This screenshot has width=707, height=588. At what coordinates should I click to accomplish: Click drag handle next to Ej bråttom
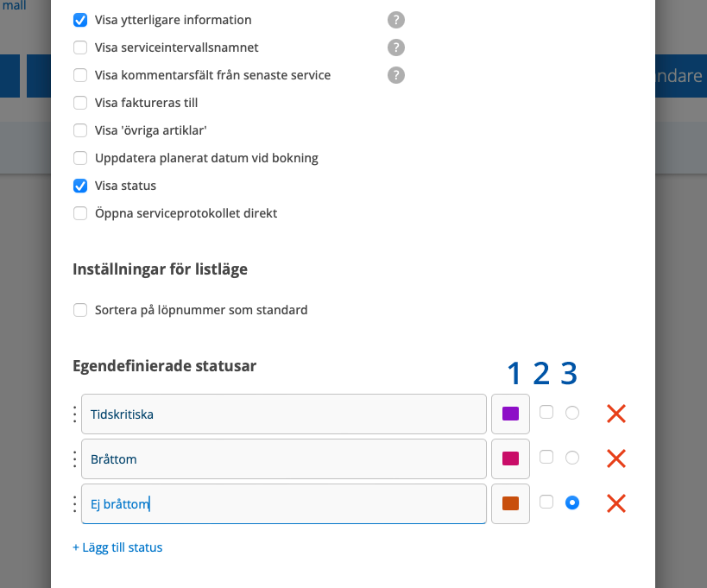[74, 504]
